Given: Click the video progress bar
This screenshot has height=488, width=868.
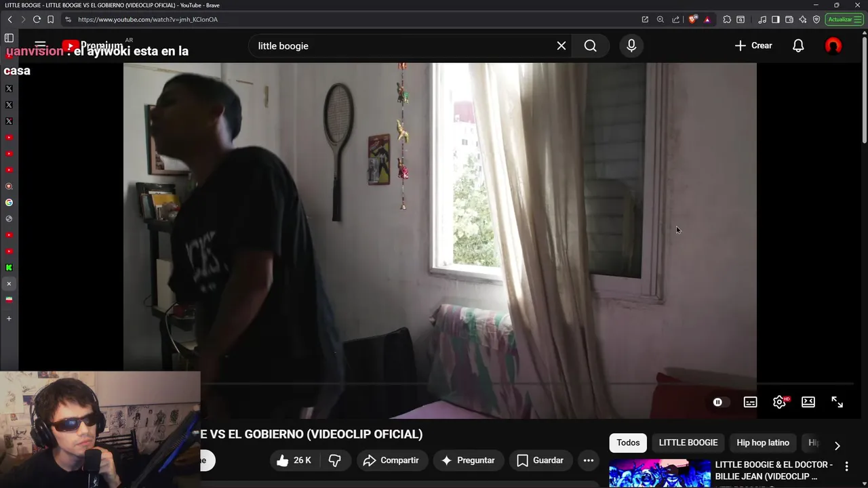Looking at the screenshot, I should [529, 384].
